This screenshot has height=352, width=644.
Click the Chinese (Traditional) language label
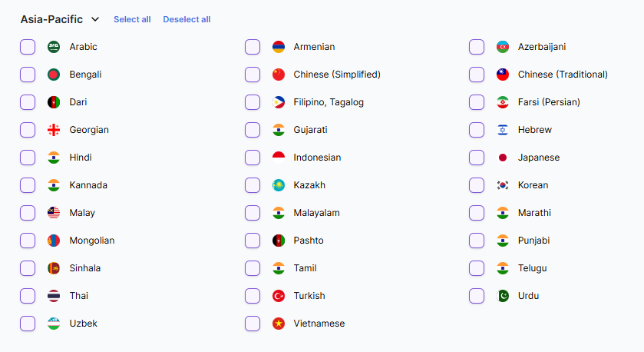[x=563, y=75]
